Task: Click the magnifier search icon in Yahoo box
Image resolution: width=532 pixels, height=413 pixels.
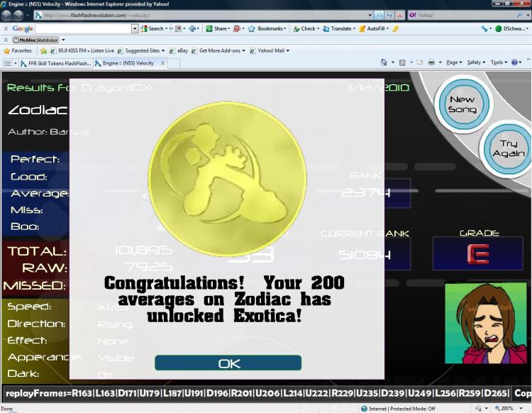Action: (520, 15)
